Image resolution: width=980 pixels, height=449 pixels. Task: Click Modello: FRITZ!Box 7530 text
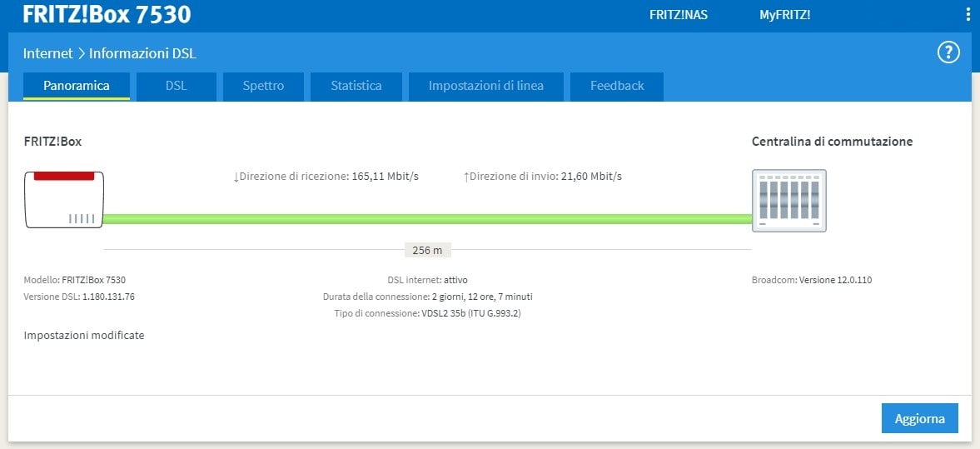click(75, 280)
